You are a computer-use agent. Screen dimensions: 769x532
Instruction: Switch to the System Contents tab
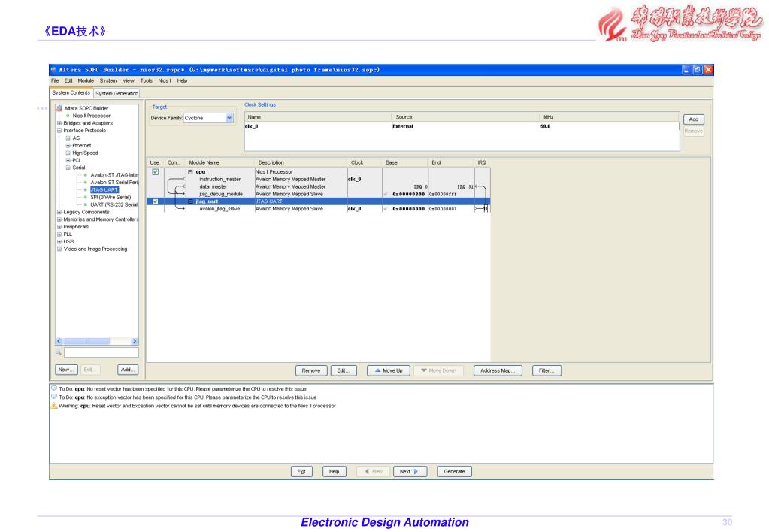[71, 92]
